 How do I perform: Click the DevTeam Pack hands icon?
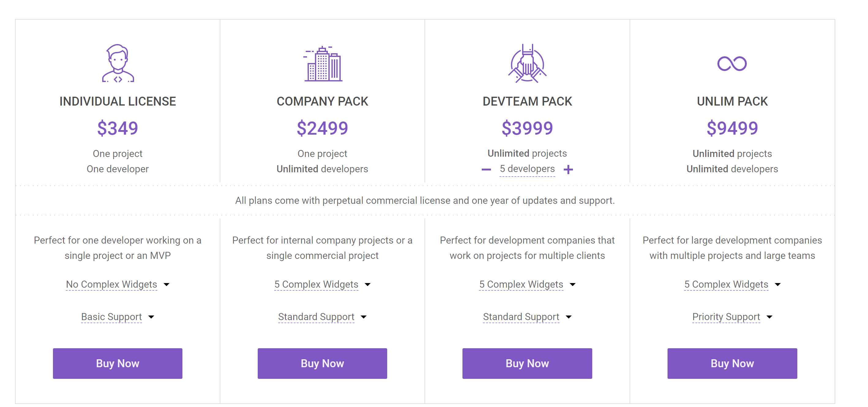click(x=527, y=64)
